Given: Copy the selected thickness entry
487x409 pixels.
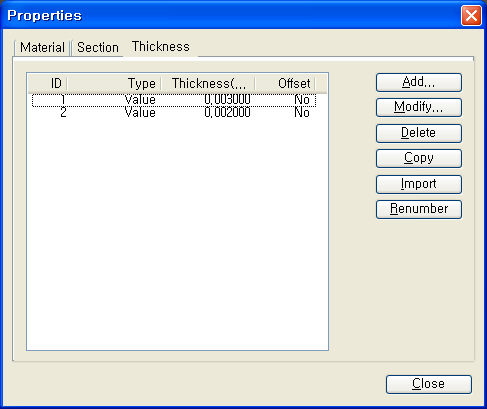Looking at the screenshot, I should 419,158.
